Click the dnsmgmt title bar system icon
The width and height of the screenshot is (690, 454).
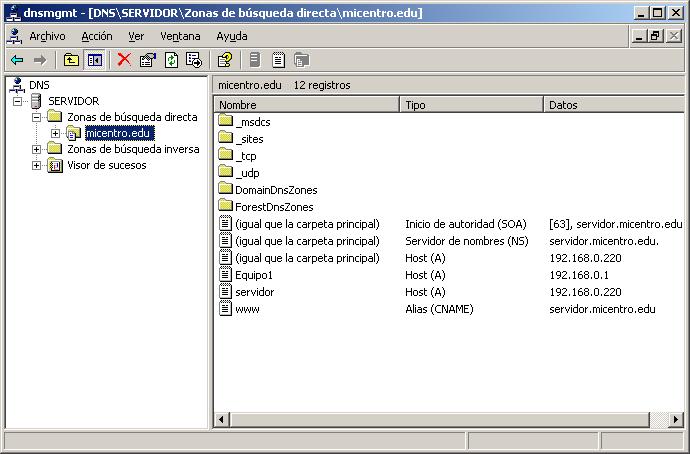click(x=13, y=13)
